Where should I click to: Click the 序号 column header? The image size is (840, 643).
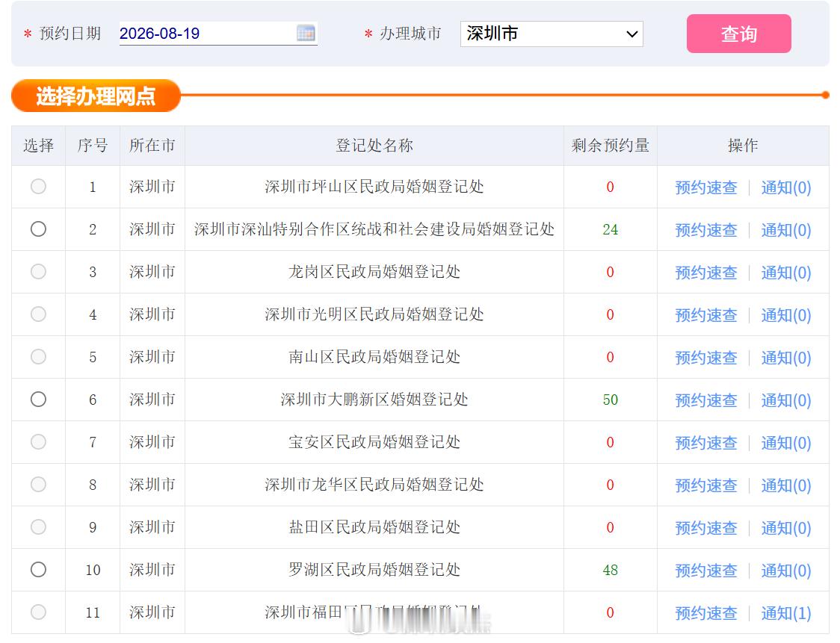tap(93, 146)
